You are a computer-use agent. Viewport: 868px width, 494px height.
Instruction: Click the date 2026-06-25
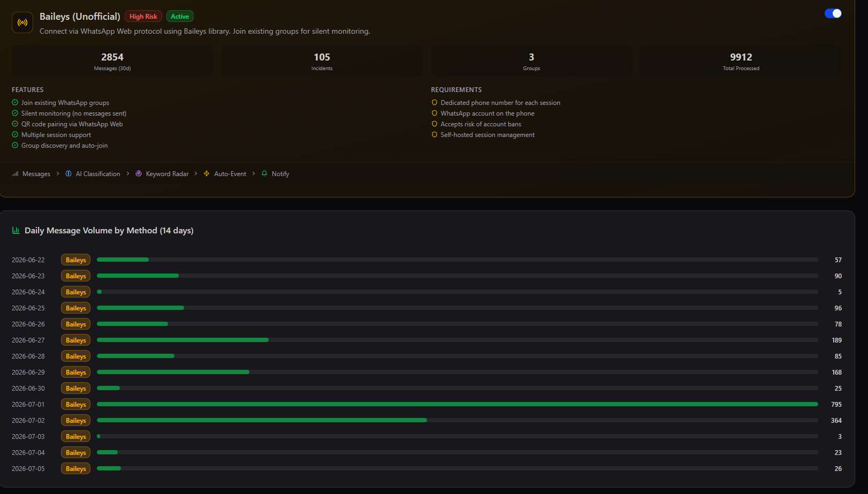28,308
